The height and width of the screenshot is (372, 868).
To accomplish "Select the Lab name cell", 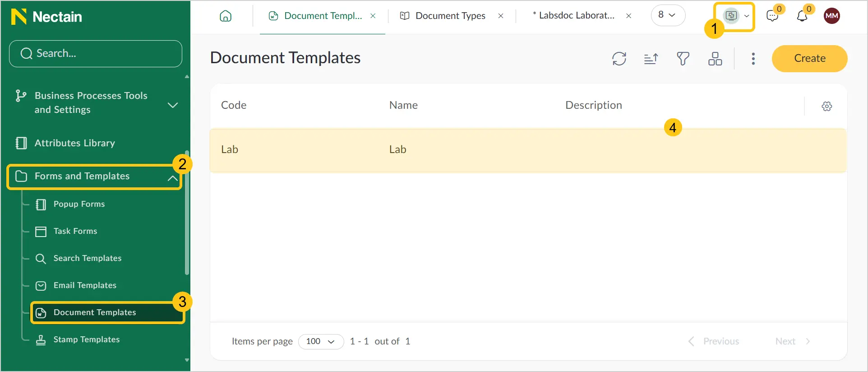I will click(397, 150).
